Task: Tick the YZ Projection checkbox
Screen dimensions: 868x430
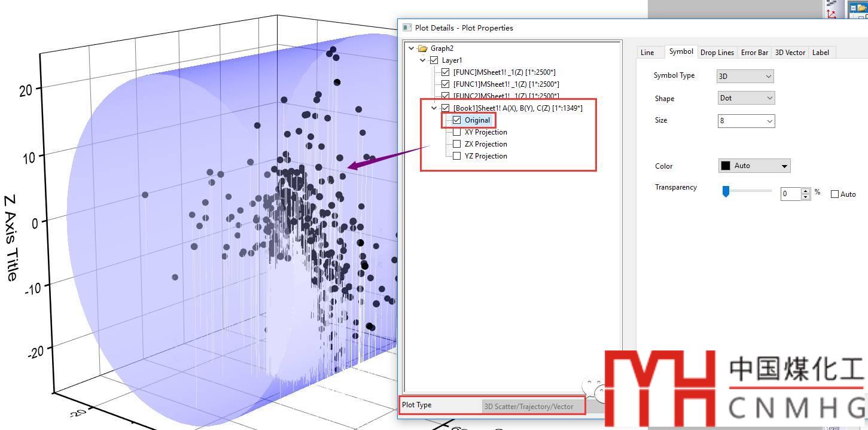Action: (x=457, y=156)
